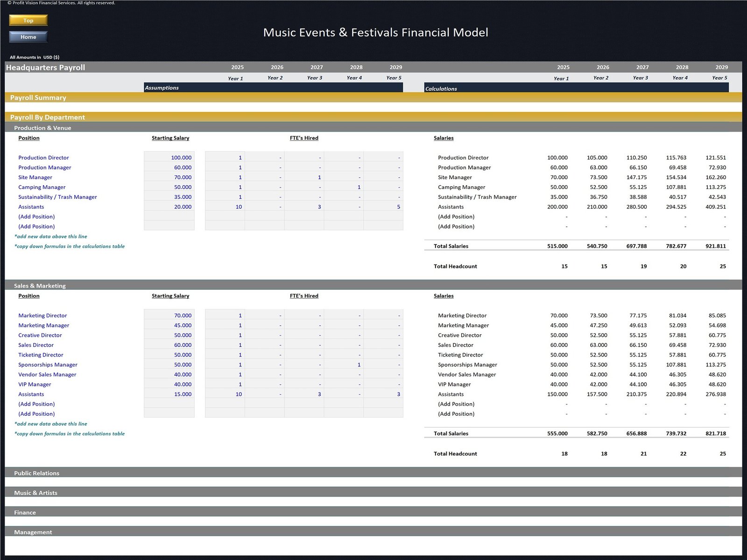This screenshot has height=560, width=747.
Task: Open the Finance department section header
Action: coord(25,512)
